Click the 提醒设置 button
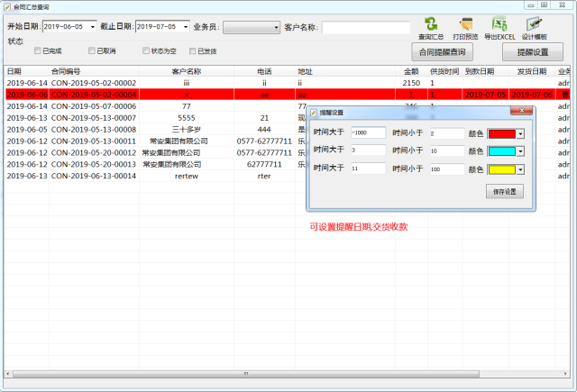The height and width of the screenshot is (392, 577). pos(532,51)
